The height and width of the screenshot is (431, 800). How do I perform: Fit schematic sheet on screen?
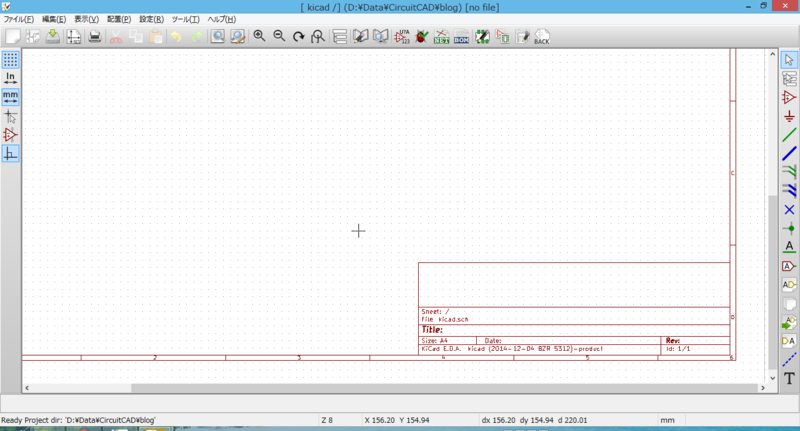[x=318, y=36]
